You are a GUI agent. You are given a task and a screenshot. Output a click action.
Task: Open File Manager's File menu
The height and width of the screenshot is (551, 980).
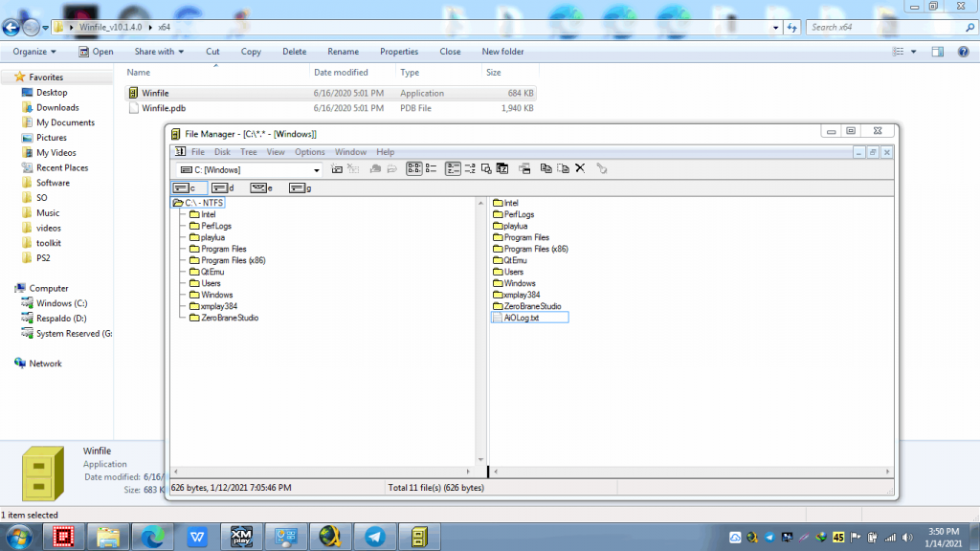point(197,152)
